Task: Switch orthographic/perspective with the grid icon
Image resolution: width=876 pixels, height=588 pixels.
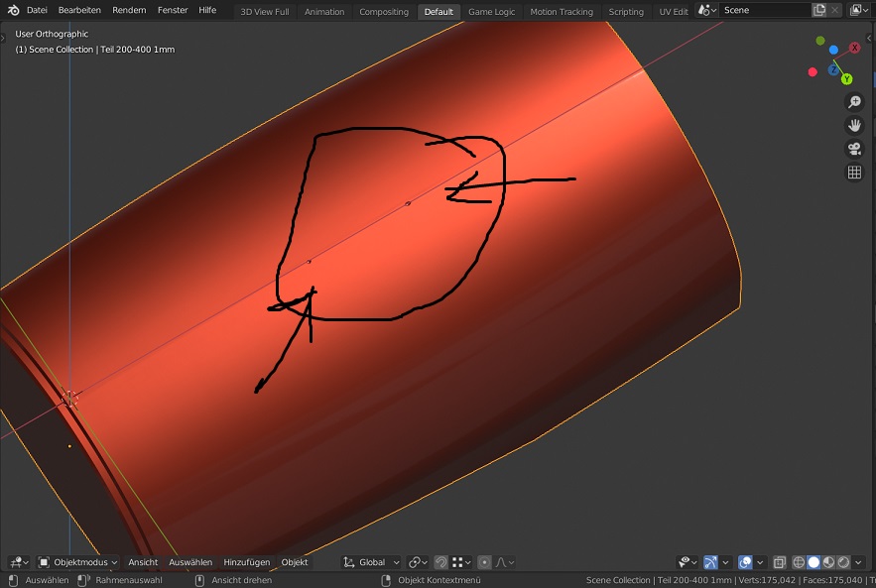Action: click(853, 173)
